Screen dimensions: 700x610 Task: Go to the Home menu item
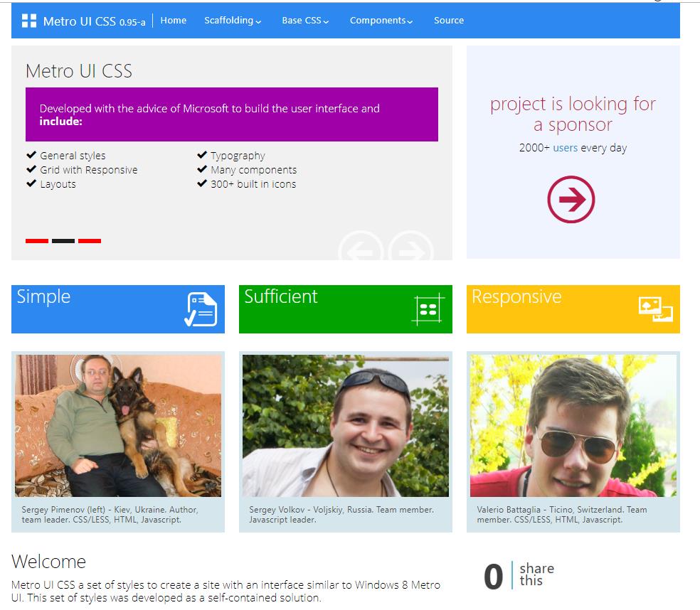tap(174, 21)
